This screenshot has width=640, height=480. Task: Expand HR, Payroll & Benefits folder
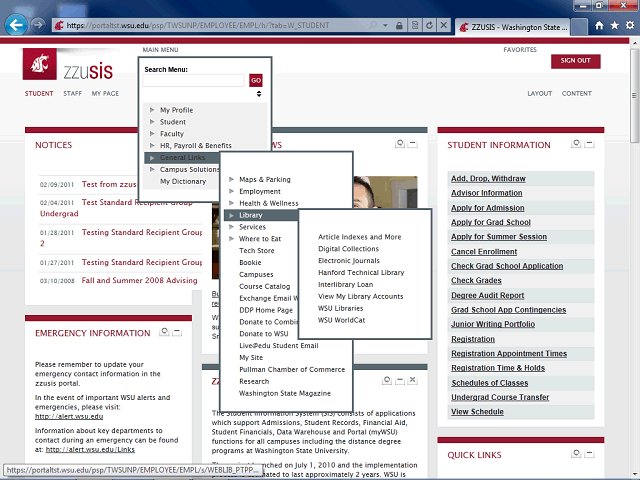coord(152,145)
